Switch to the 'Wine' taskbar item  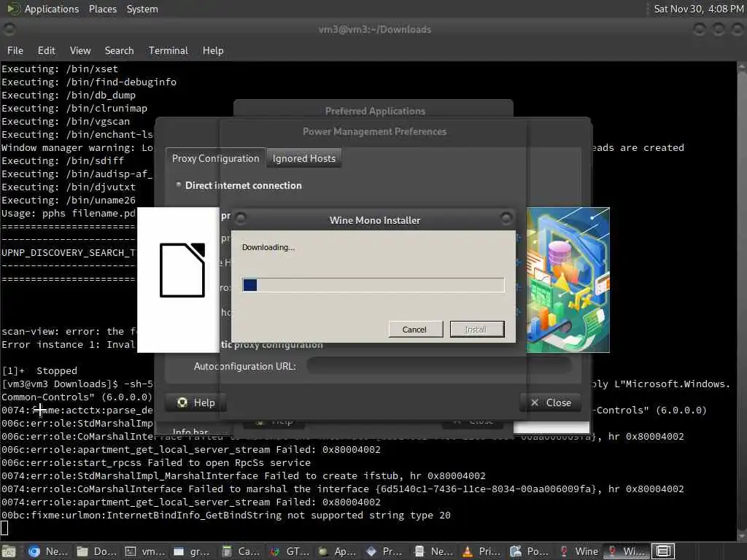point(578,551)
